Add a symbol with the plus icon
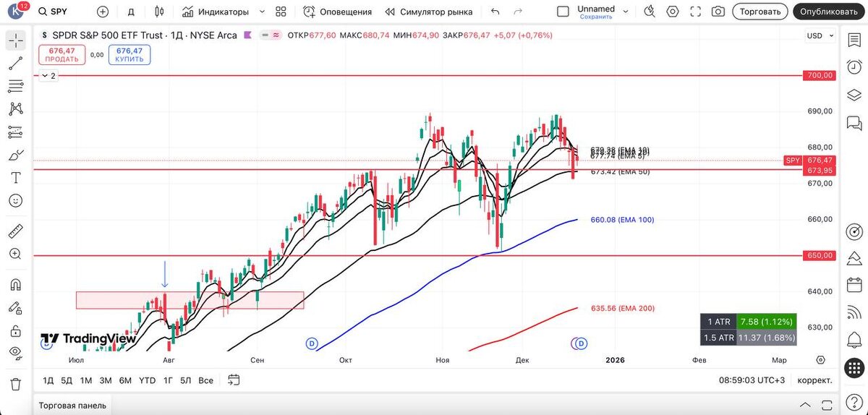 103,12
